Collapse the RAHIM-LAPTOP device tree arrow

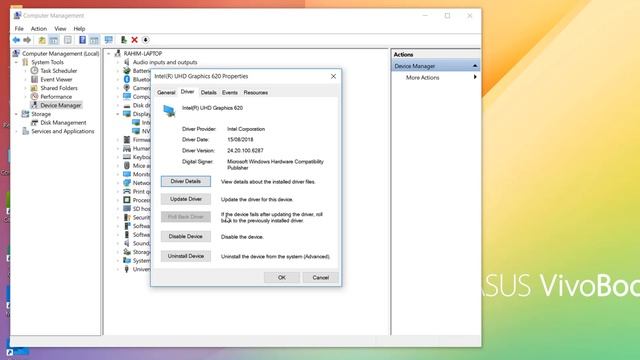coord(109,53)
